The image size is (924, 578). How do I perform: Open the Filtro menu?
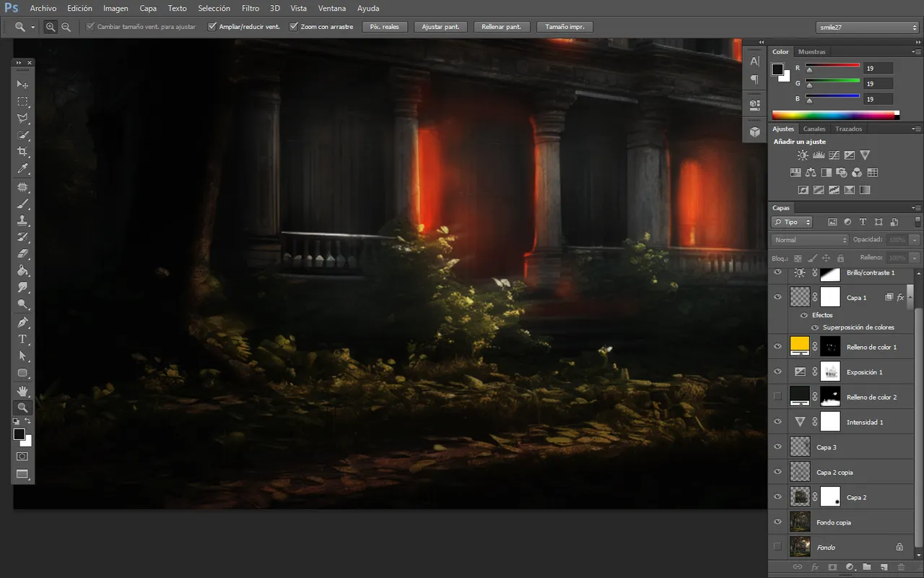250,9
